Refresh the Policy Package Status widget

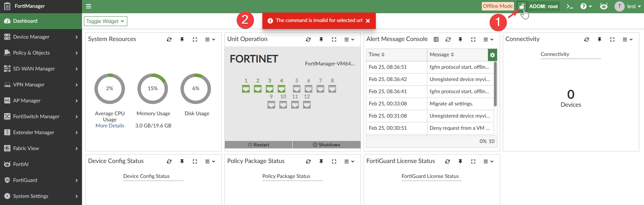point(308,162)
